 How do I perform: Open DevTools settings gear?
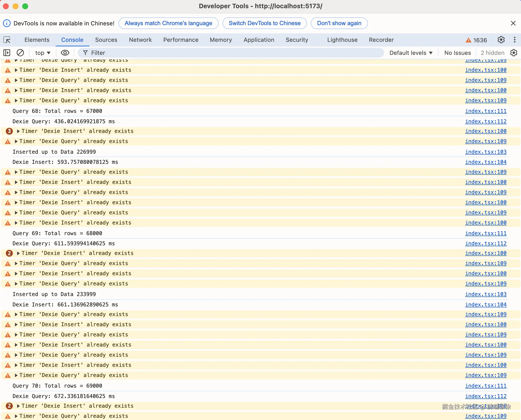(x=501, y=40)
